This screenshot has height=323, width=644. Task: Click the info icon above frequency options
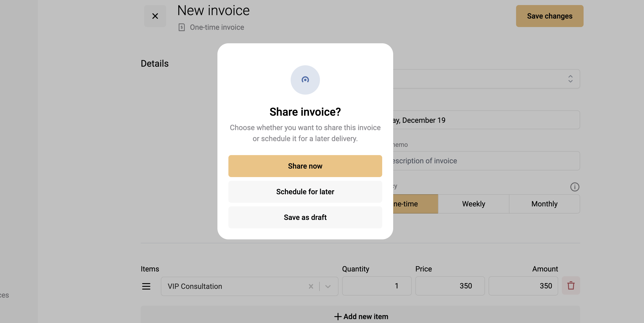click(x=574, y=187)
